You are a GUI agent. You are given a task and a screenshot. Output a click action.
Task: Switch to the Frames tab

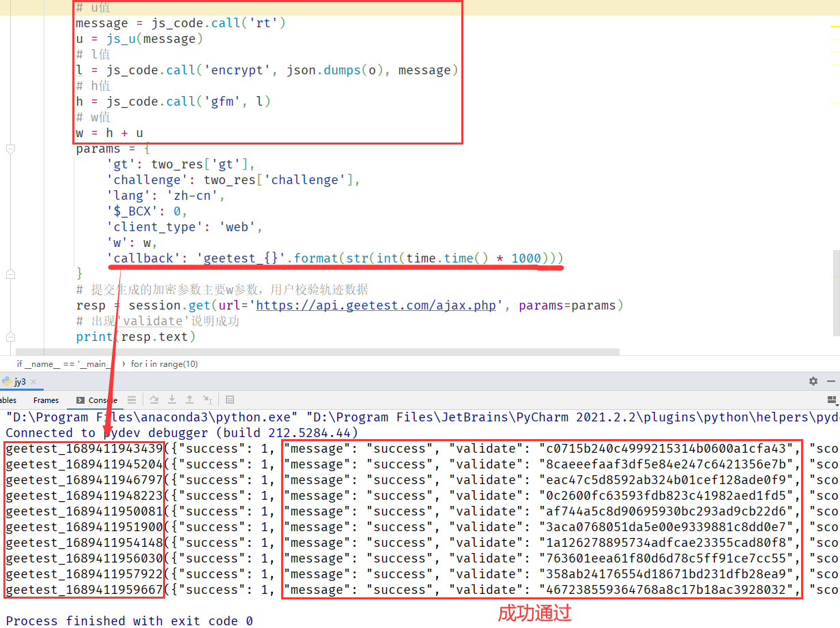[x=46, y=400]
